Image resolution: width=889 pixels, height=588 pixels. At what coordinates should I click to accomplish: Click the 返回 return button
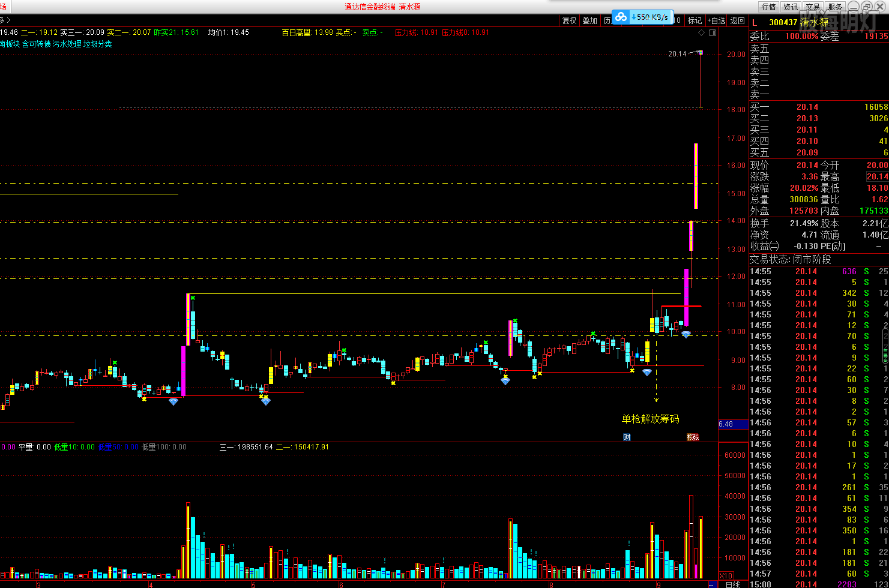737,20
